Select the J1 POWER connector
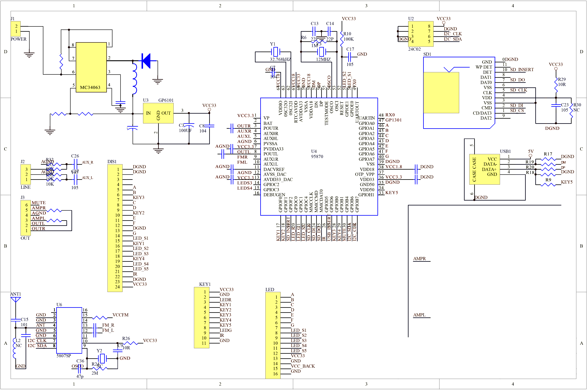The image size is (588, 390). (x=15, y=29)
